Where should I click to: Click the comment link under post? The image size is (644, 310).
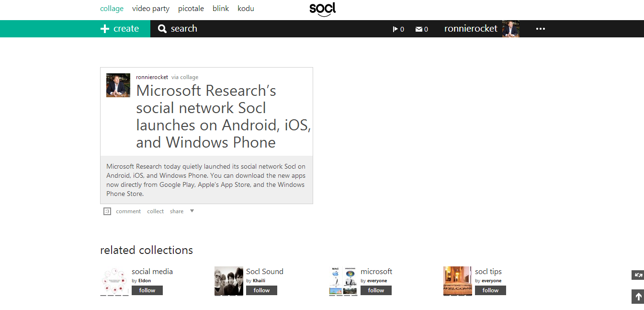128,211
